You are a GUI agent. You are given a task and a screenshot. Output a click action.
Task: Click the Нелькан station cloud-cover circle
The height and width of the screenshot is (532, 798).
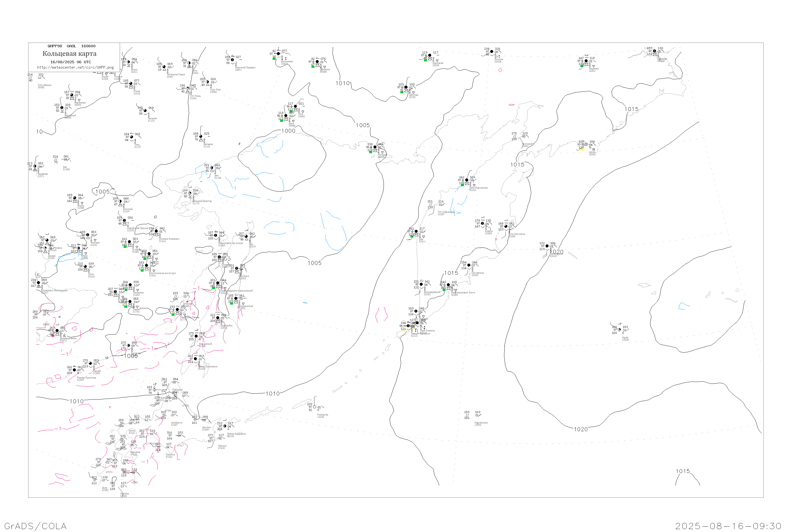coord(201,136)
